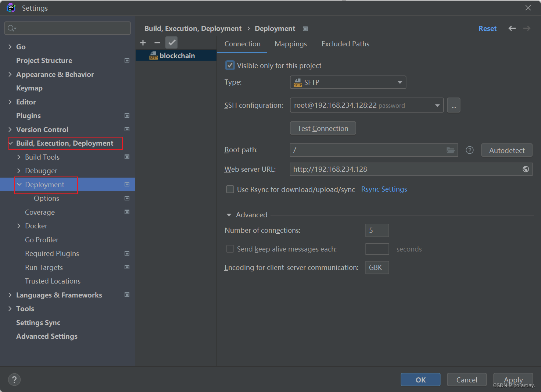
Task: Click the search magnifier icon
Action: 12,28
